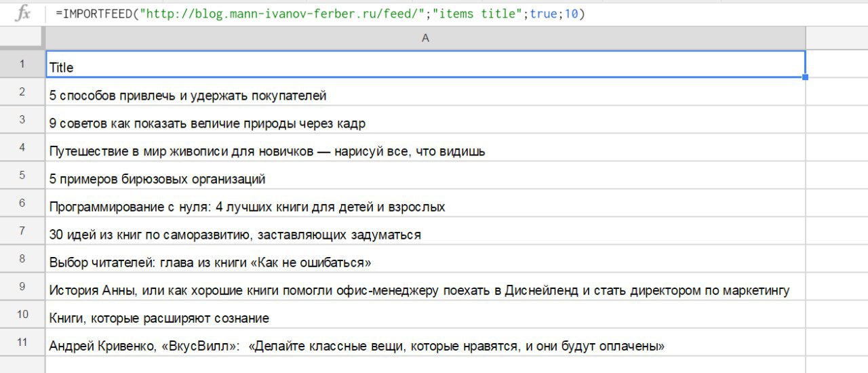Select cell "30 идей из книг по саморазвитию"
Image resolution: width=868 pixels, height=373 pixels.
[426, 231]
